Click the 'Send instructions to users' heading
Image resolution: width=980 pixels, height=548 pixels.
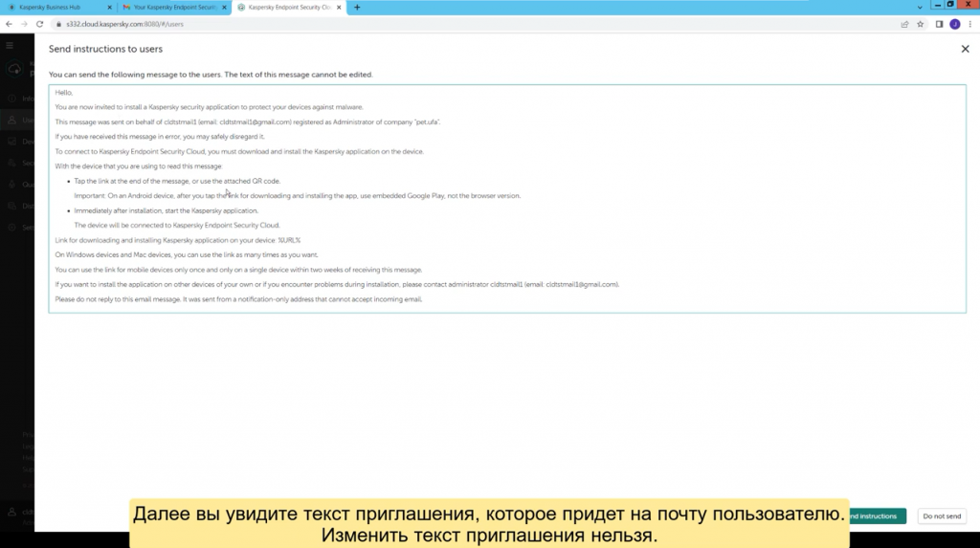point(105,49)
